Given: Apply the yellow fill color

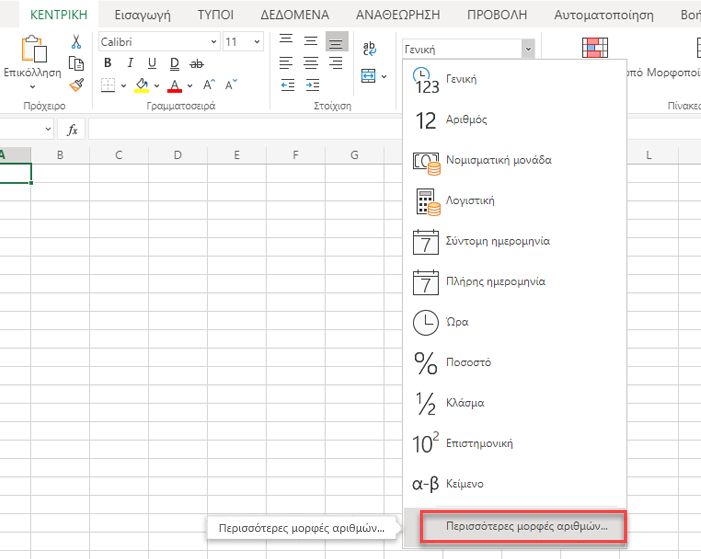Looking at the screenshot, I should point(142,85).
